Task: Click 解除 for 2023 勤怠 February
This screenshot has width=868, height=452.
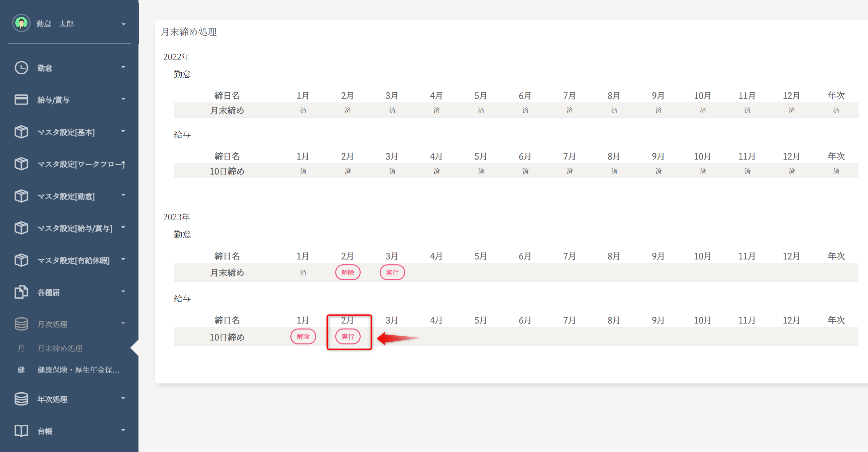Action: pyautogui.click(x=348, y=272)
